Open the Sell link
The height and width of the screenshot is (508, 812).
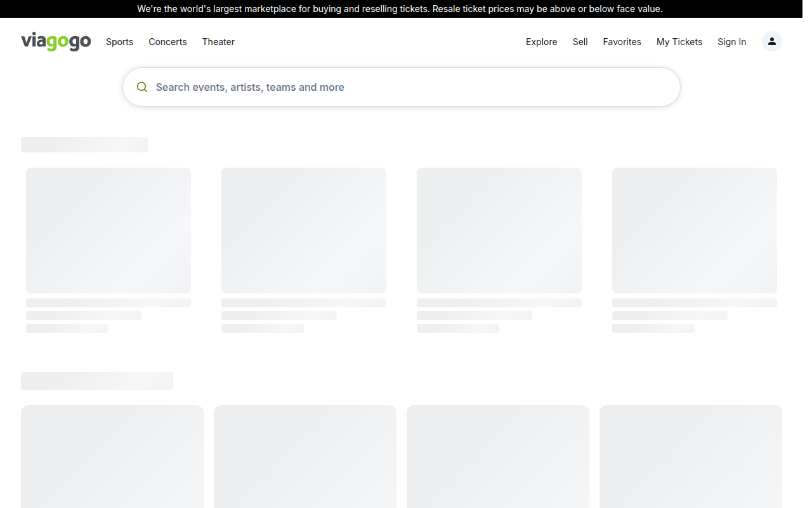580,42
